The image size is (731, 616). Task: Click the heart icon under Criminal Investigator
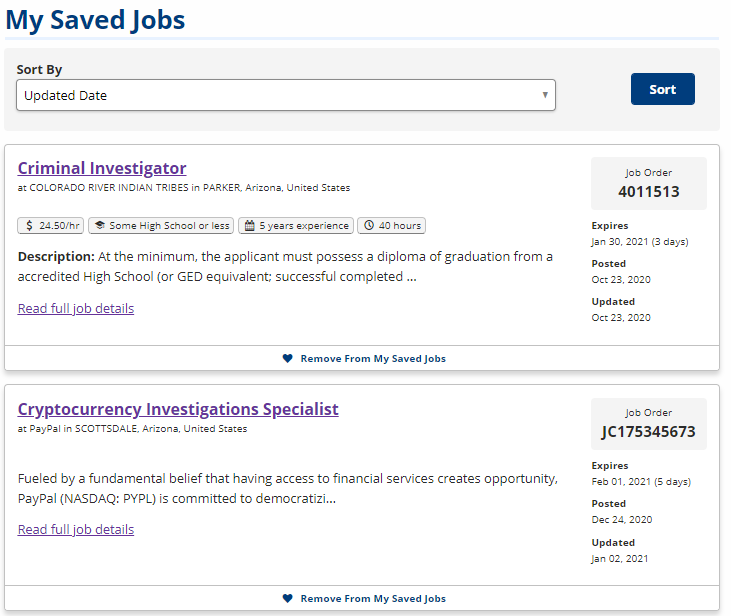click(288, 359)
